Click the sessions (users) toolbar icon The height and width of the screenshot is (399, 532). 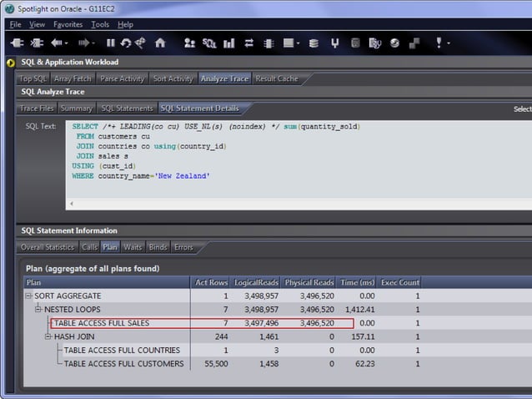pyautogui.click(x=189, y=43)
